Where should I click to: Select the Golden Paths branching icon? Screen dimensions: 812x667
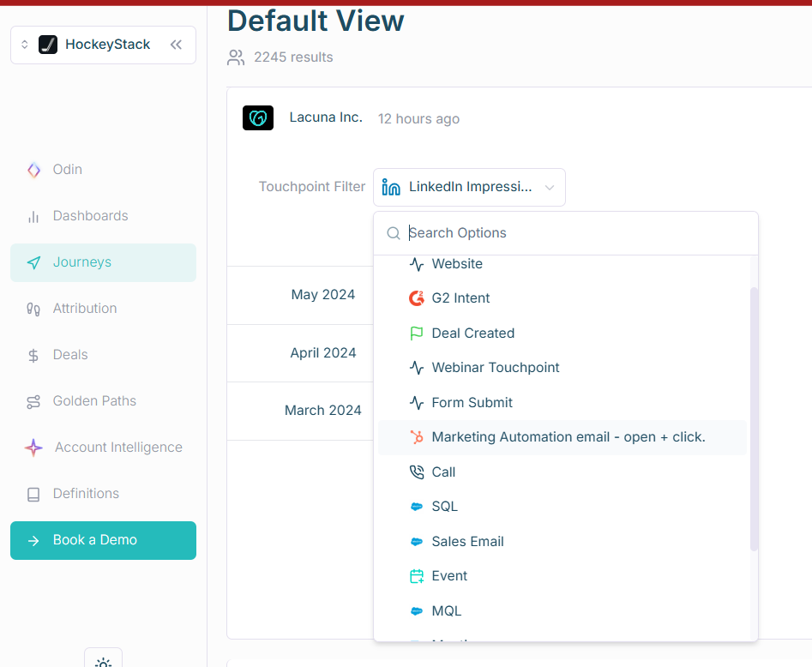tap(33, 400)
